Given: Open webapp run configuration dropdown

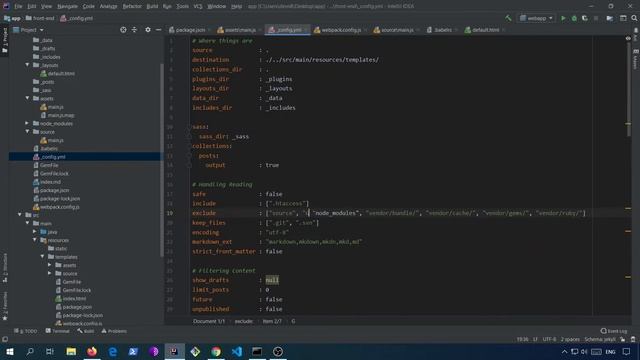Looking at the screenshot, I should click(536, 18).
